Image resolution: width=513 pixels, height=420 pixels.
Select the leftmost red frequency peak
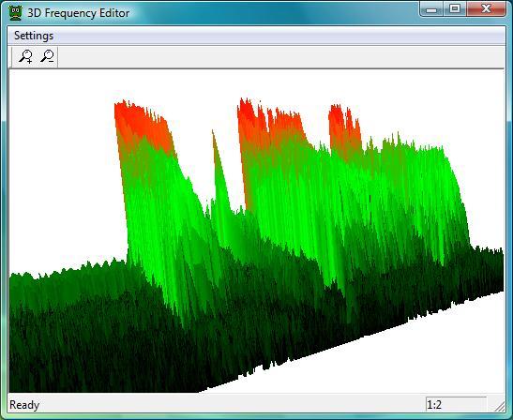tap(143, 126)
